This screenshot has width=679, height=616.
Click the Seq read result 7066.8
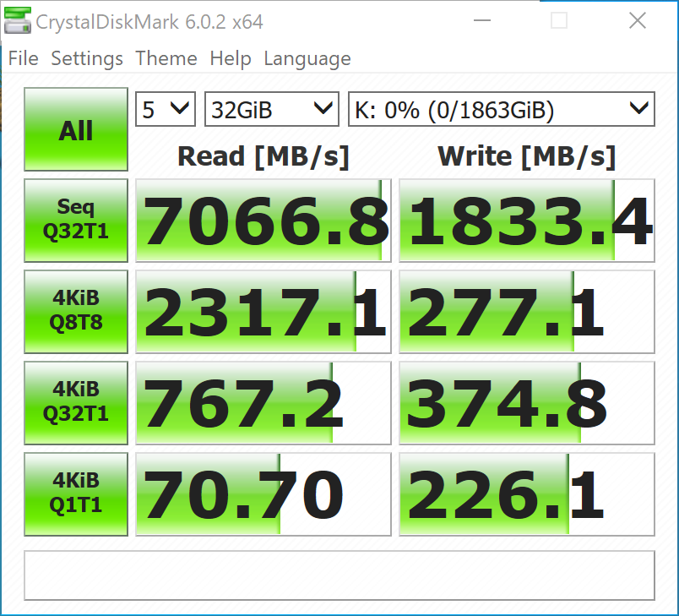click(263, 221)
